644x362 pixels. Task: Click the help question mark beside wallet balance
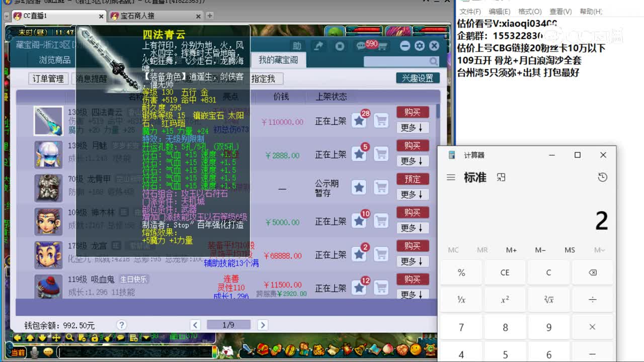(121, 325)
